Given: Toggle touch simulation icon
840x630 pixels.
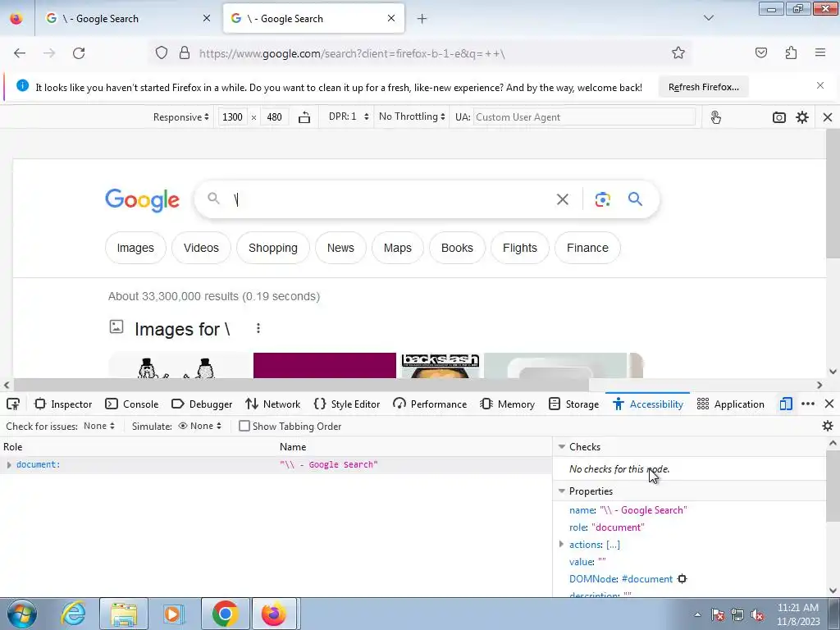Looking at the screenshot, I should point(715,117).
